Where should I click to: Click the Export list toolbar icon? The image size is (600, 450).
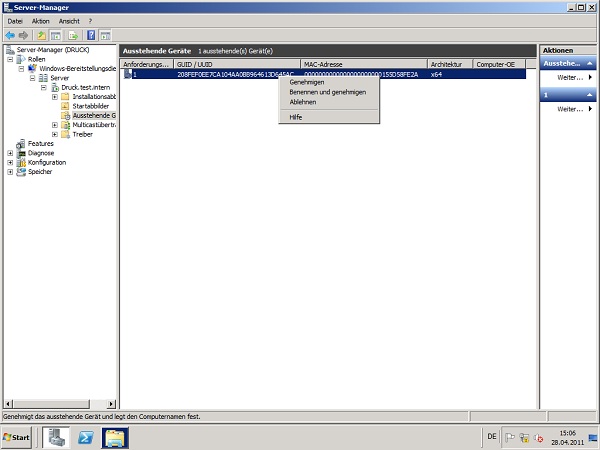tap(73, 36)
